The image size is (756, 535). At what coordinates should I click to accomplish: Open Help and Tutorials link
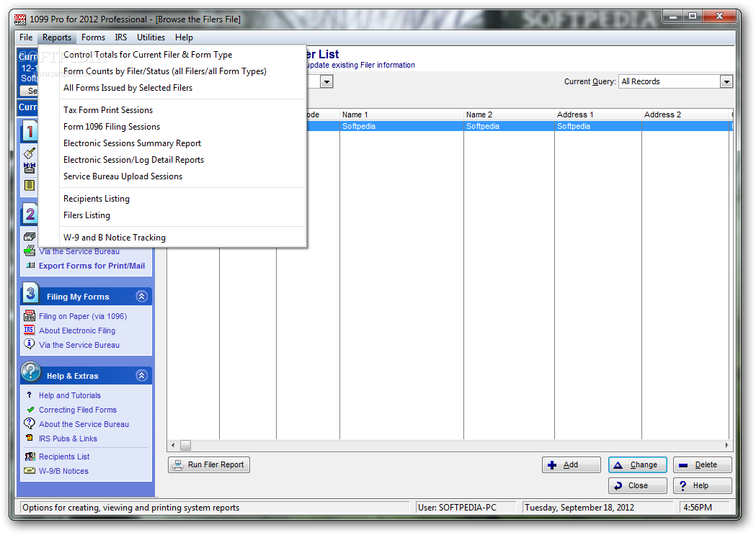[x=70, y=395]
